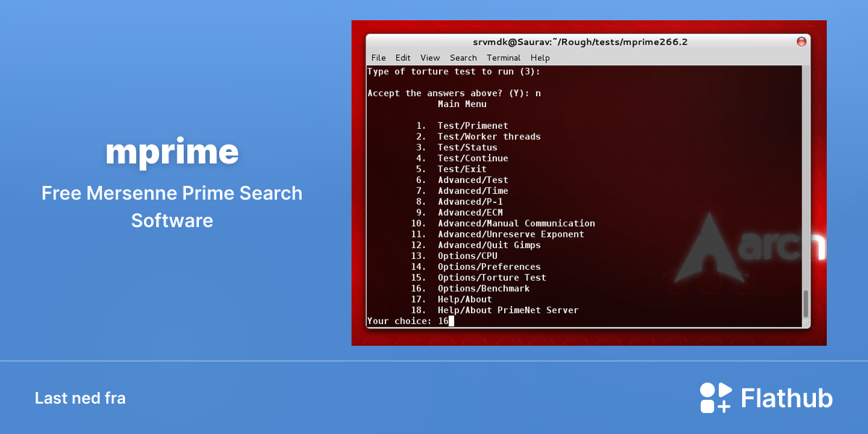Click the 'Options/CPU' line
The image size is (868, 434).
(x=454, y=256)
